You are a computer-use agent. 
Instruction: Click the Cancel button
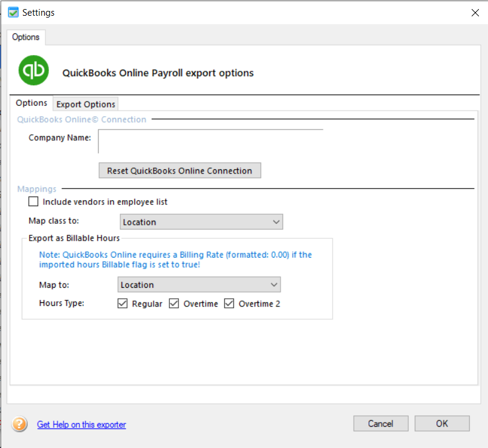click(x=380, y=423)
